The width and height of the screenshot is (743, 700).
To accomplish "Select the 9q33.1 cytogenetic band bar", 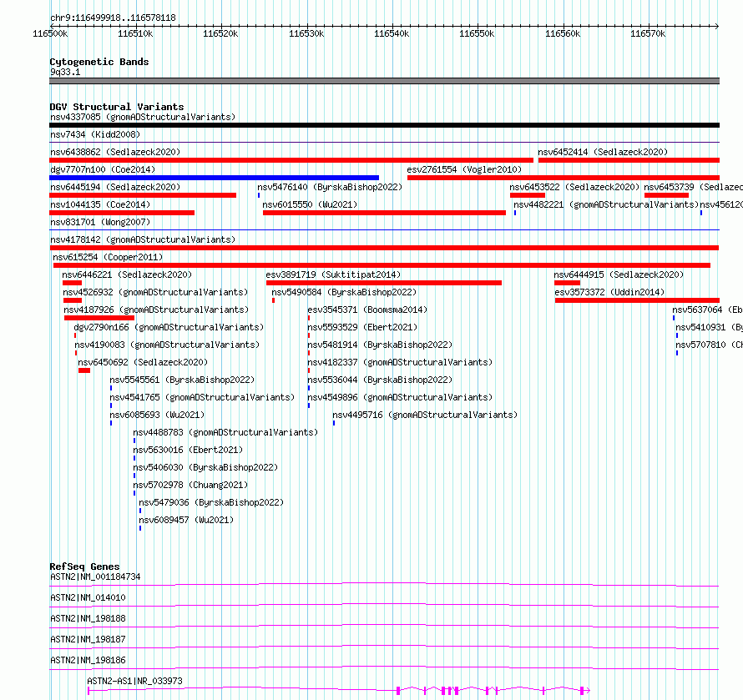I will point(384,81).
